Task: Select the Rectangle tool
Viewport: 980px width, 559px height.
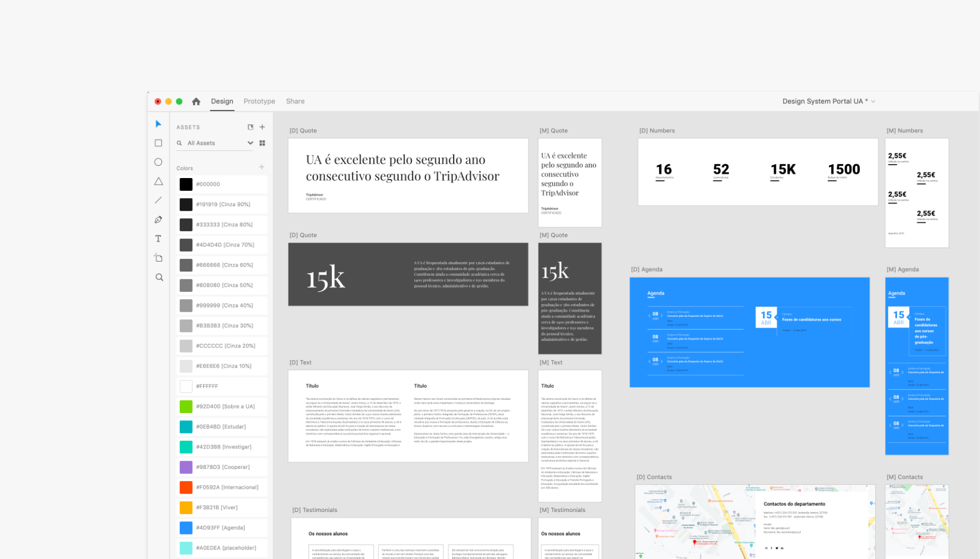Action: click(x=158, y=143)
